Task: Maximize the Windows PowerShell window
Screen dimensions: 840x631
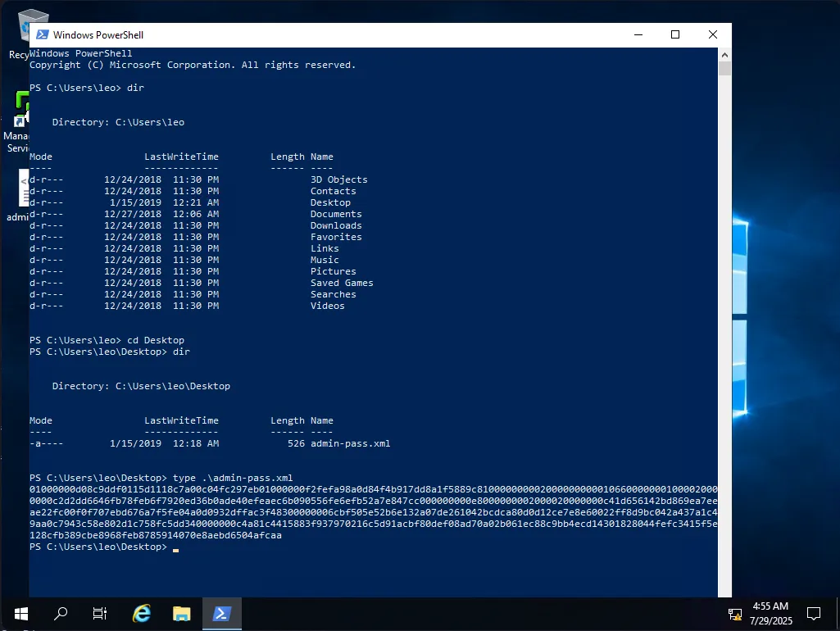Action: [x=675, y=34]
